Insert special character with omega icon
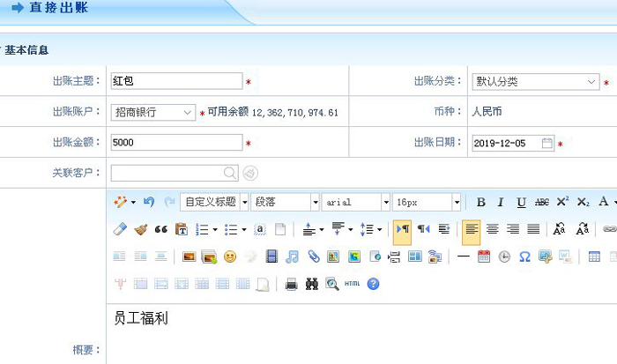Image resolution: width=617 pixels, height=364 pixels. [524, 256]
